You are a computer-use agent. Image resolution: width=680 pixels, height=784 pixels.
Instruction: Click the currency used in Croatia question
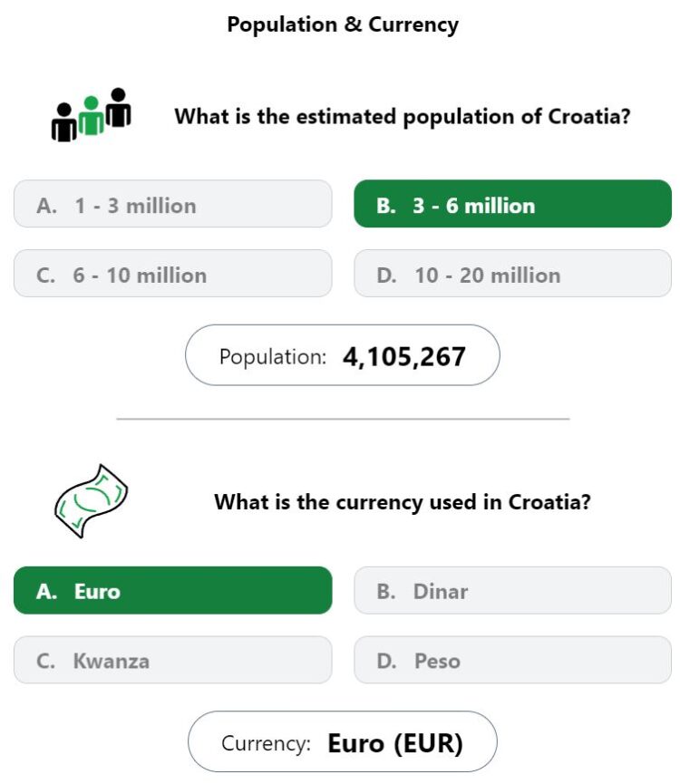pyautogui.click(x=403, y=502)
